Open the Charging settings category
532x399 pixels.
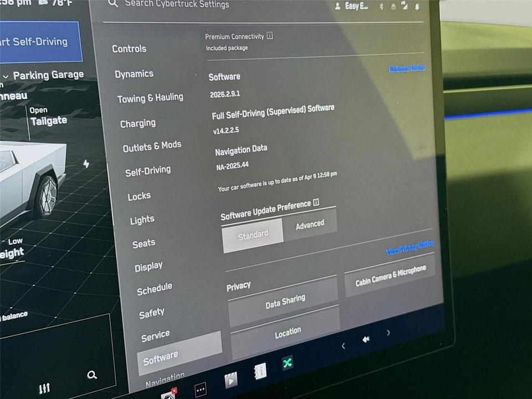138,124
